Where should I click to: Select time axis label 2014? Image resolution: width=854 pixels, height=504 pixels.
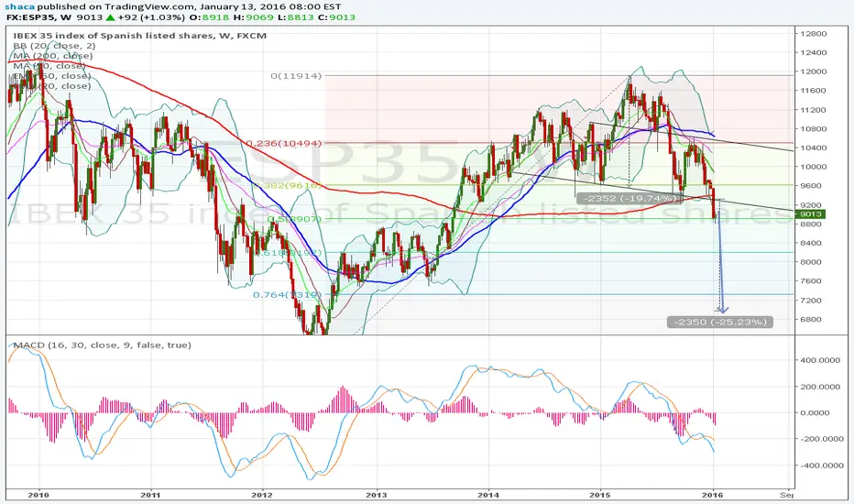[x=488, y=495]
